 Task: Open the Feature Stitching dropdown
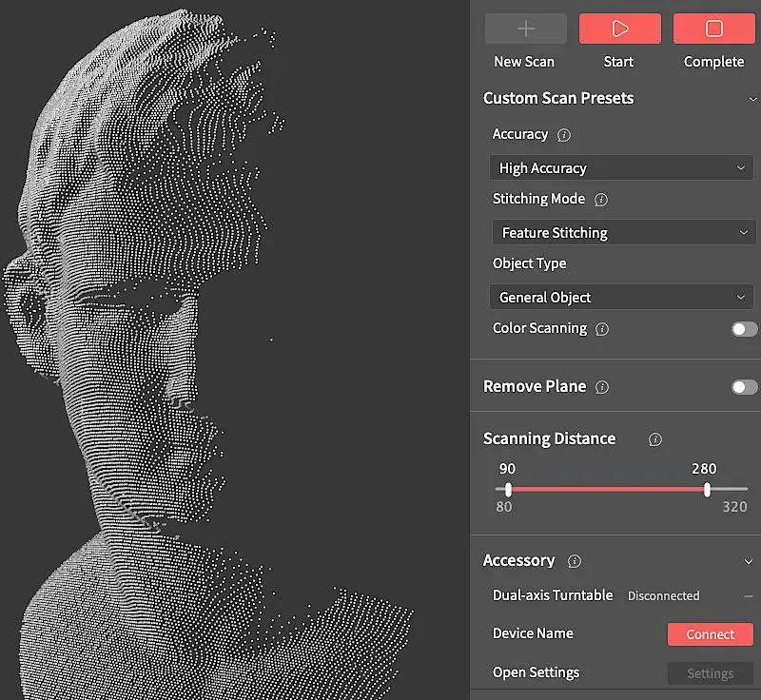[x=621, y=233]
